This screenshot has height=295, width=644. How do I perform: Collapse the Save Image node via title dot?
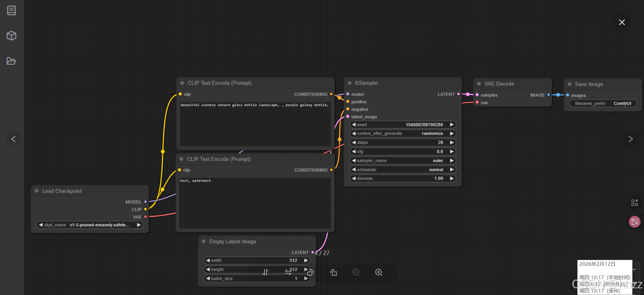click(569, 84)
